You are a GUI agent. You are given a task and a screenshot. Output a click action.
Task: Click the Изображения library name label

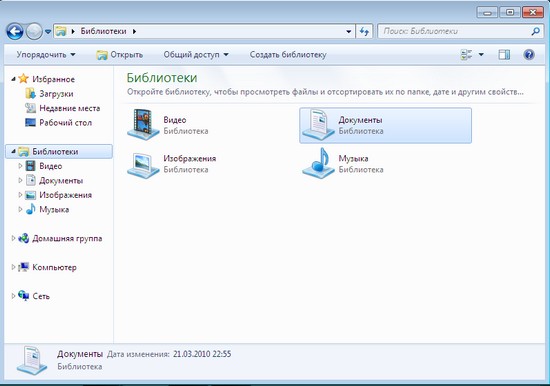pyautogui.click(x=189, y=158)
